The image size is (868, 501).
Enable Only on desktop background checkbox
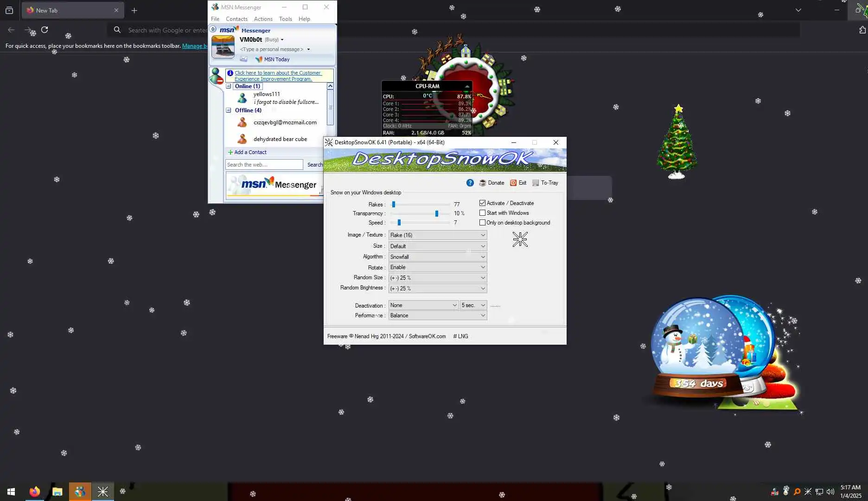(x=482, y=223)
